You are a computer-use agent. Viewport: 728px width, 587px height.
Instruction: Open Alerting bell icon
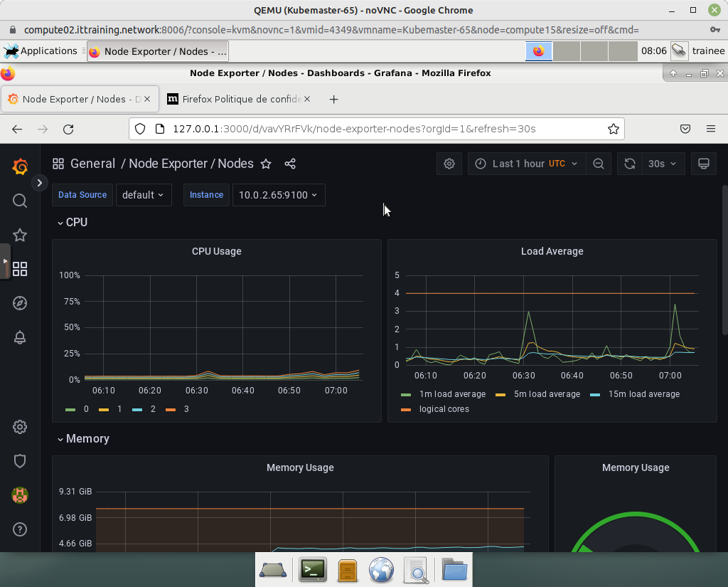(20, 337)
